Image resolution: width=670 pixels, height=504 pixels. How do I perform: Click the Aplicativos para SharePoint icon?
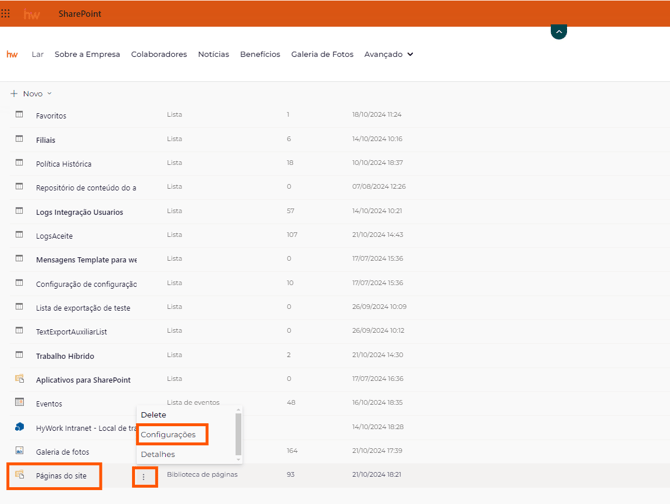[x=19, y=380]
